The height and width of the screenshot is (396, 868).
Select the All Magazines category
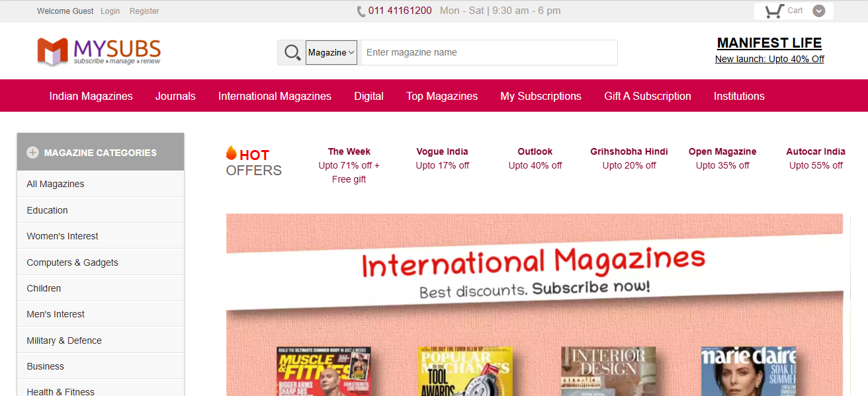click(x=101, y=184)
